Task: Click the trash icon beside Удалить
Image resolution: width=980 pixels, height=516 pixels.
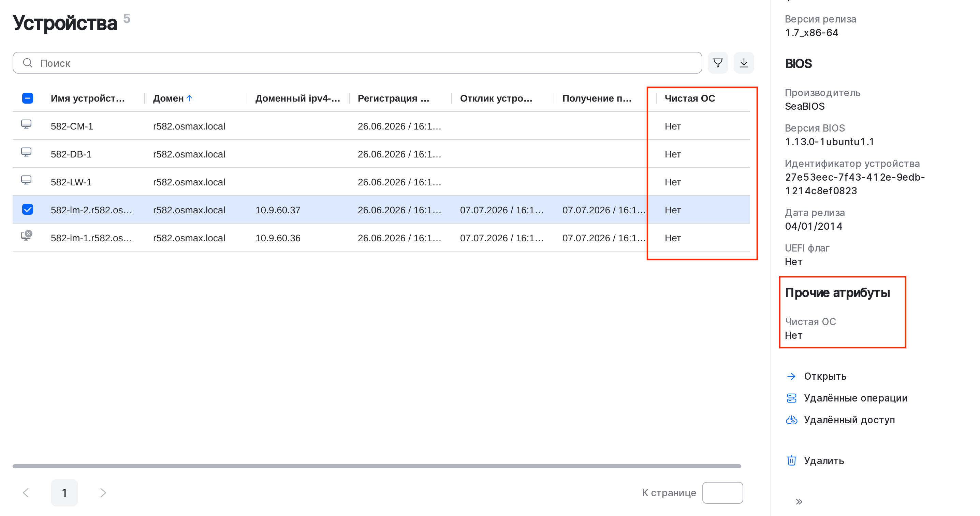Action: [791, 460]
